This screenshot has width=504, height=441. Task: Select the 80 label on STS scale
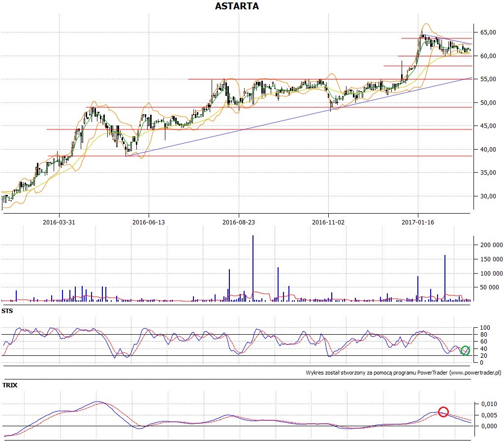tap(483, 335)
